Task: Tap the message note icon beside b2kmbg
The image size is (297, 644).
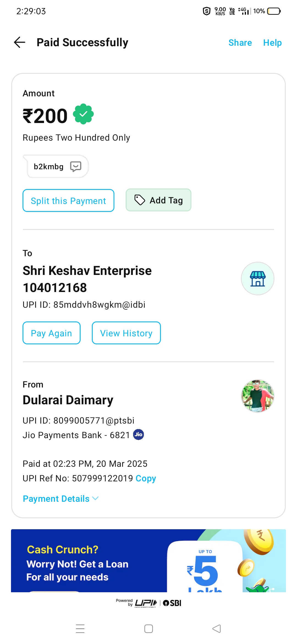Action: pyautogui.click(x=76, y=167)
